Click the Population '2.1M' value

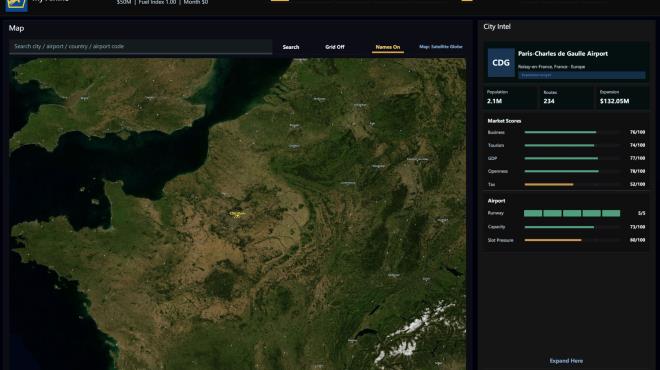coord(494,101)
